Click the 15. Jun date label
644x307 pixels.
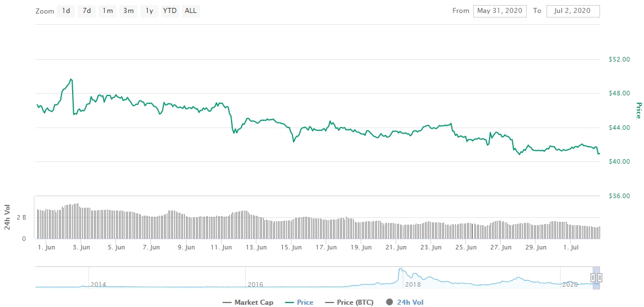click(x=291, y=248)
